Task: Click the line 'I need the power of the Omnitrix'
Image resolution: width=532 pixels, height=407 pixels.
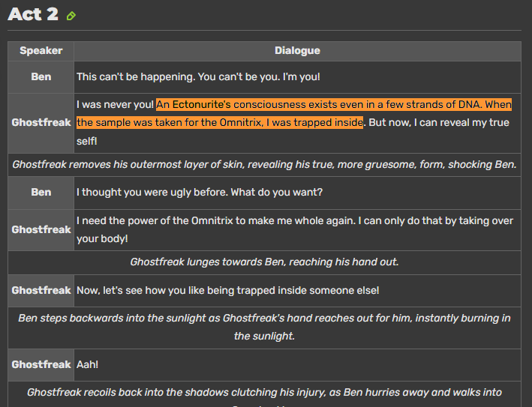Action: click(294, 230)
